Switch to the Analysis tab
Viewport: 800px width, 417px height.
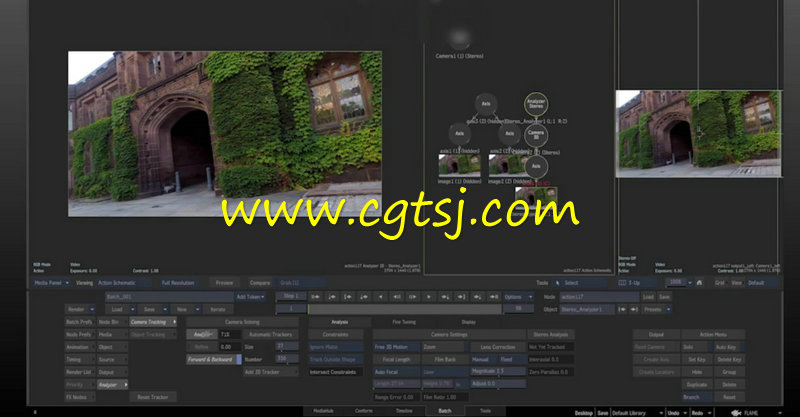pyautogui.click(x=339, y=322)
